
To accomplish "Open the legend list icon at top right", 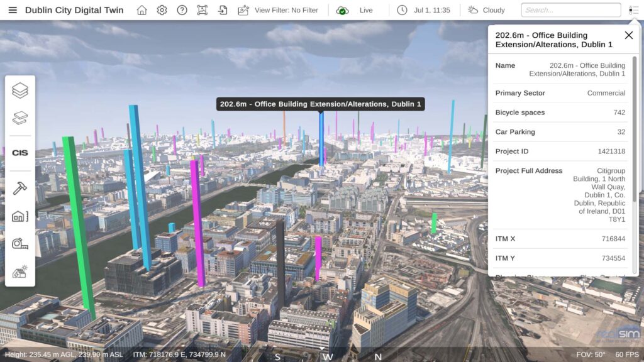I will [x=633, y=10].
